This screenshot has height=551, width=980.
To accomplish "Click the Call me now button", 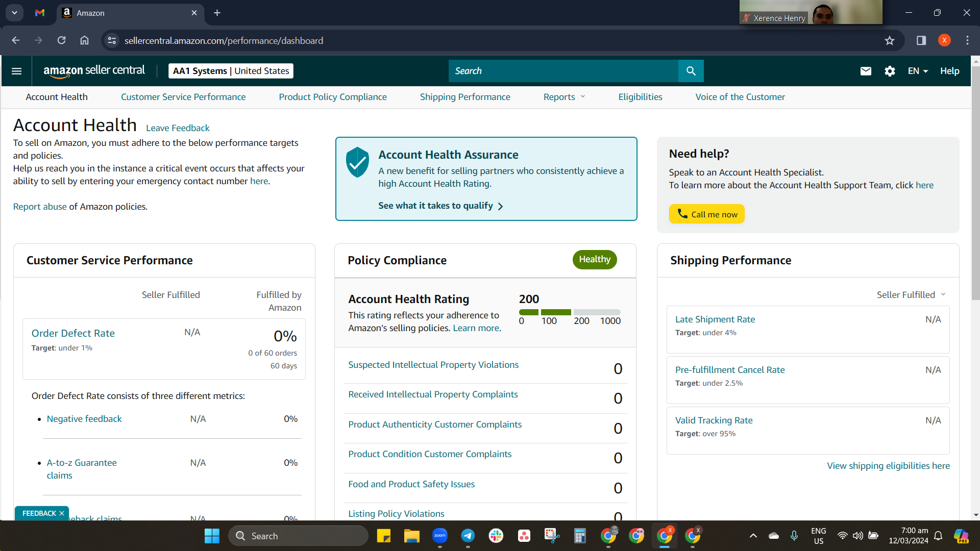I will tap(706, 214).
